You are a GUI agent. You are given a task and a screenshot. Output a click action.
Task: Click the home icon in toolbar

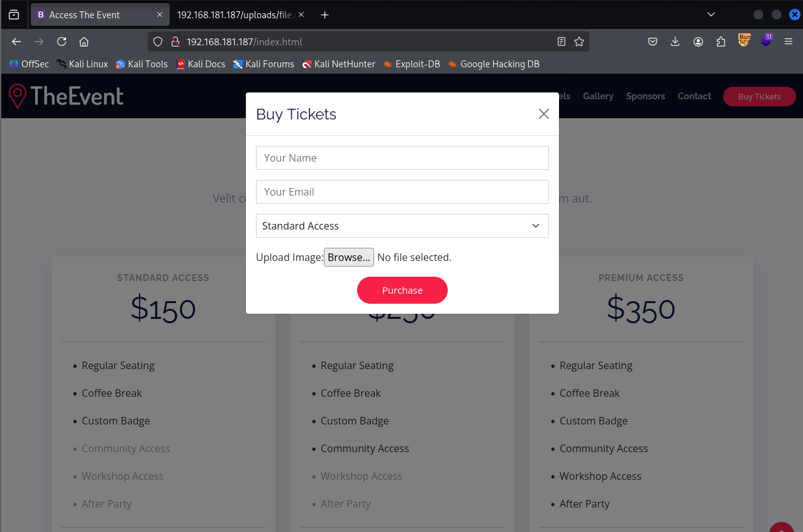pyautogui.click(x=84, y=42)
